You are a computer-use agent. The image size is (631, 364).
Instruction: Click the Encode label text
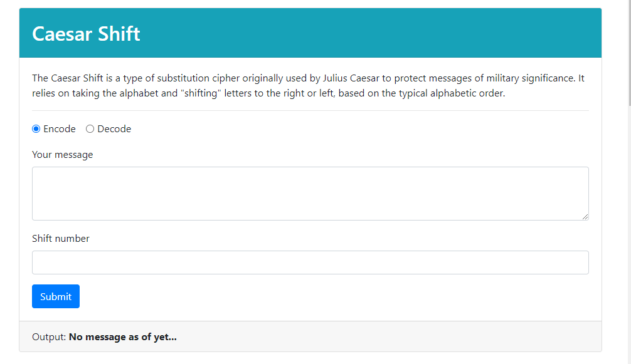click(x=59, y=128)
